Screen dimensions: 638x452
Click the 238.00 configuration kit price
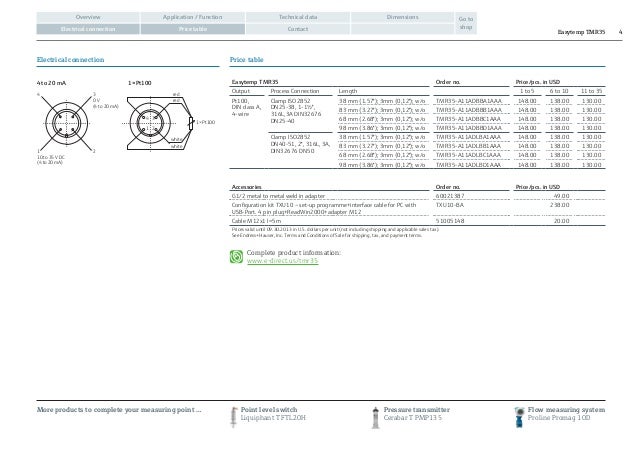pyautogui.click(x=560, y=205)
